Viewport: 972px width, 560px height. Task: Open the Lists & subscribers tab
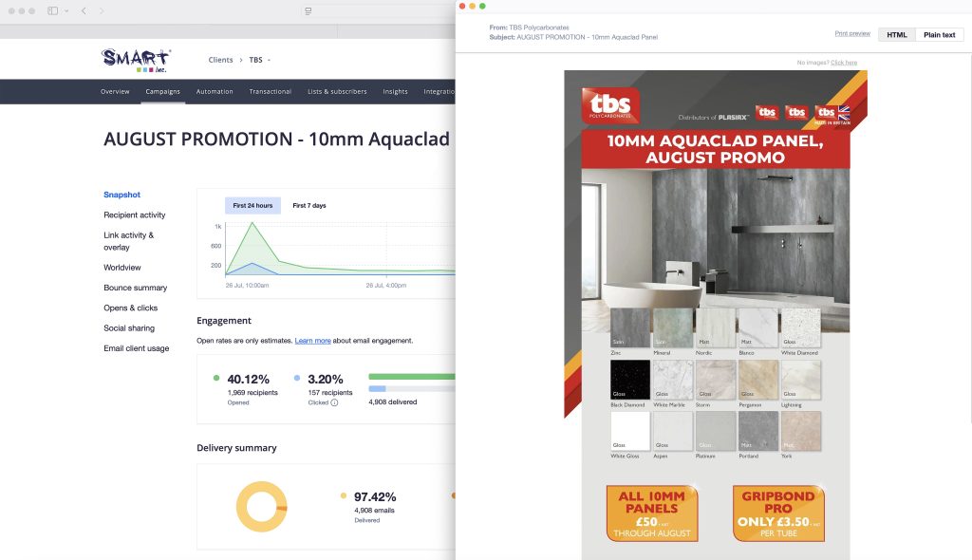coord(337,92)
